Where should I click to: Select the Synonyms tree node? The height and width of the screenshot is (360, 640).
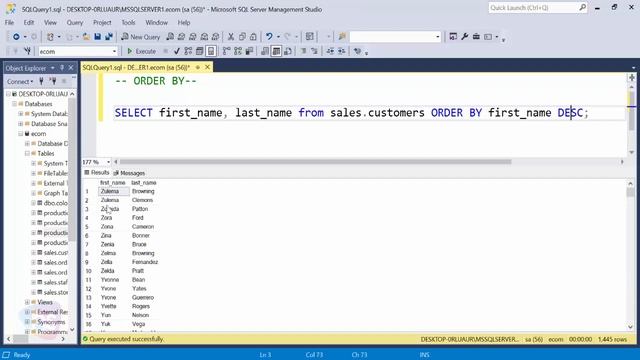coord(51,322)
